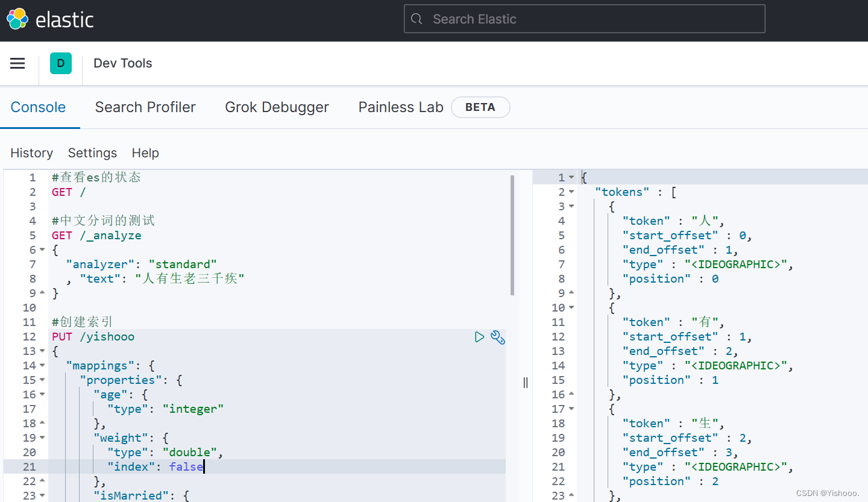Click the editor vertical scrollbar

[x=512, y=235]
